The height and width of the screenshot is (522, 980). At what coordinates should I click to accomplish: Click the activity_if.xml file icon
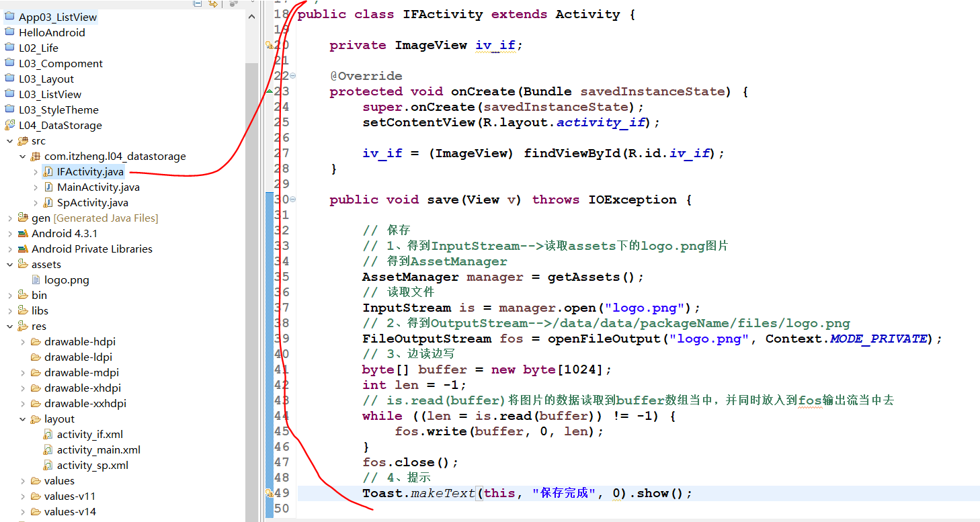point(48,434)
